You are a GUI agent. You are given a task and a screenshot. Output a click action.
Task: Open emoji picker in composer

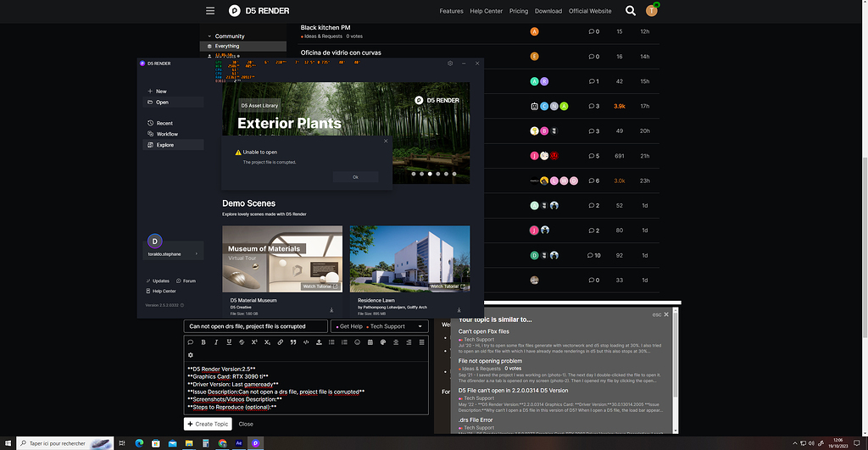click(x=357, y=342)
